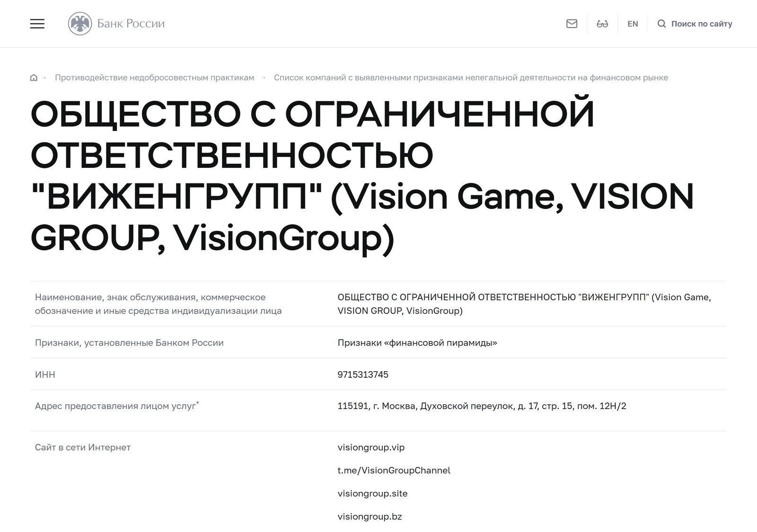The width and height of the screenshot is (757, 532).
Task: Click the Bank of Russia eagle logo
Action: pos(80,24)
